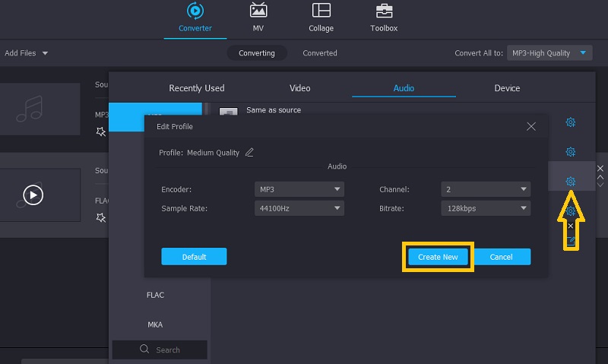
Task: Open the Bitrate 128kbps dropdown
Action: pos(486,208)
